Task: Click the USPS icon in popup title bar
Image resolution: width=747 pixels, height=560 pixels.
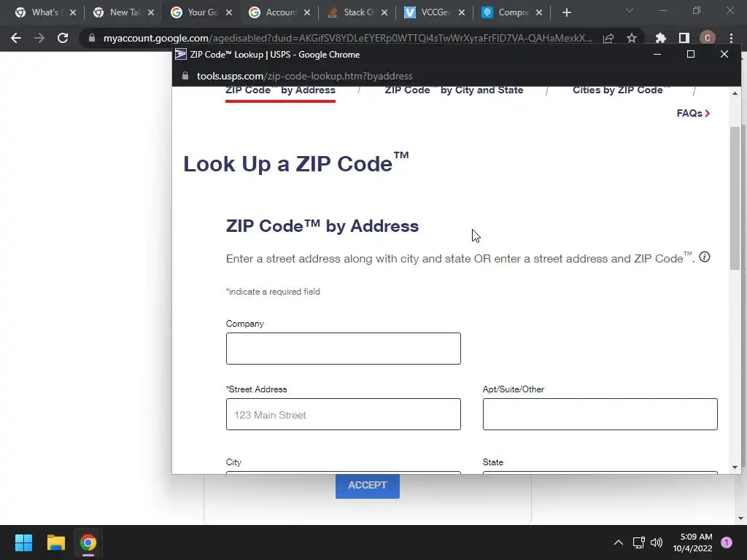Action: click(181, 54)
